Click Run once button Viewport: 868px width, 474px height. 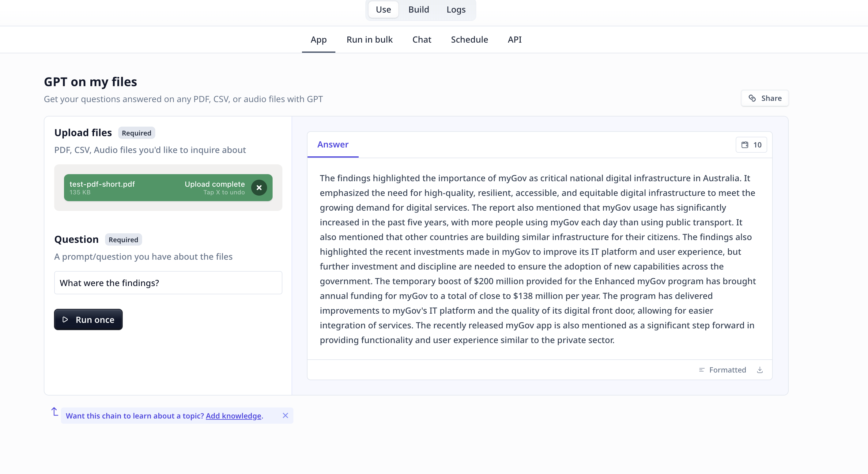88,319
